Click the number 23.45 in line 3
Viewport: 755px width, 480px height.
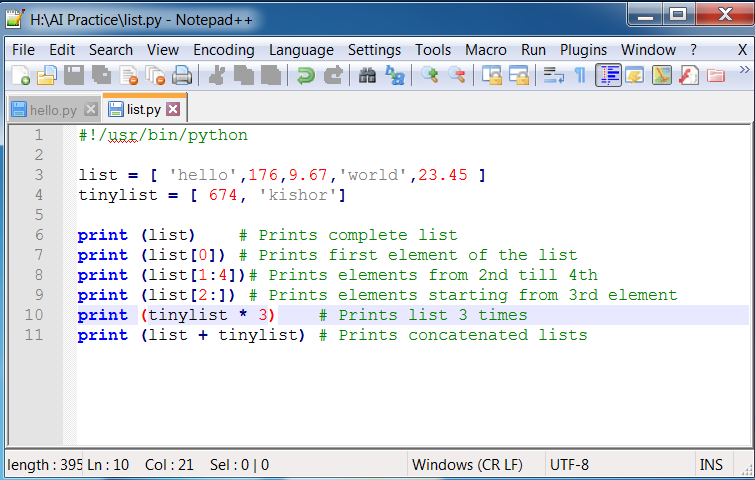(x=443, y=175)
